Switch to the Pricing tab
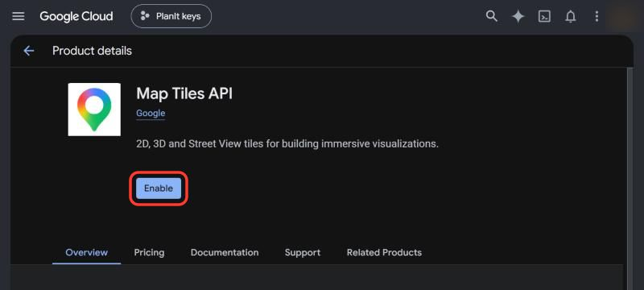This screenshot has width=644, height=290. [149, 252]
